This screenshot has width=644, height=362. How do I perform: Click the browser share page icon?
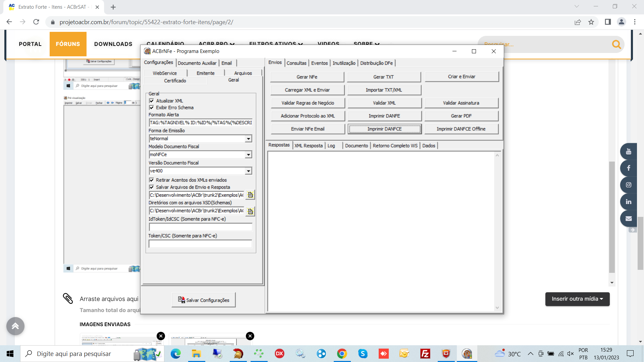[x=578, y=22]
